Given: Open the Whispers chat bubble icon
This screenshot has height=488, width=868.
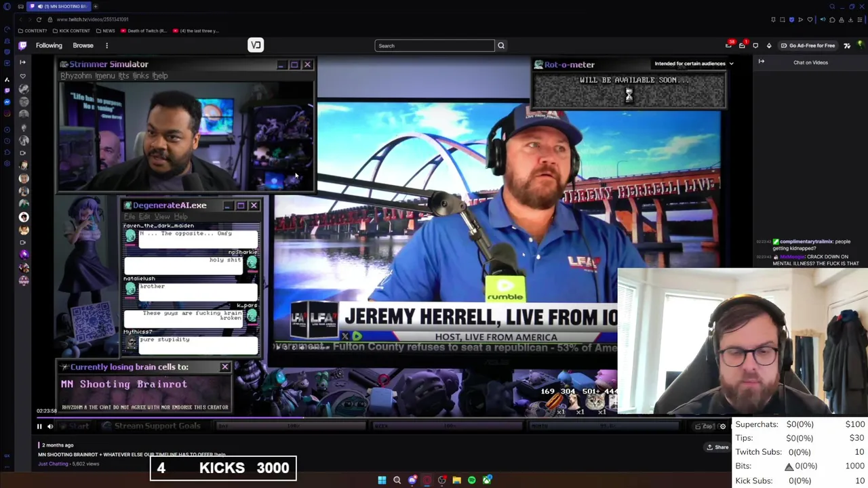Looking at the screenshot, I should (755, 45).
